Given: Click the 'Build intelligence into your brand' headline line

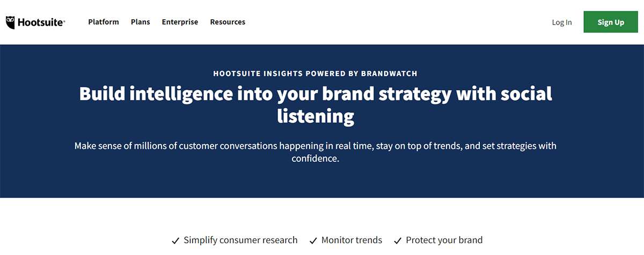Looking at the screenshot, I should [x=316, y=94].
